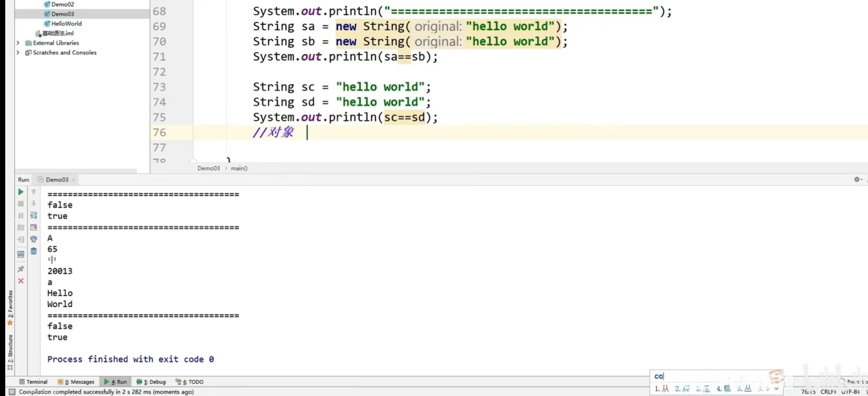This screenshot has width=868, height=396.
Task: Click main() in the editor breadcrumb
Action: click(239, 168)
